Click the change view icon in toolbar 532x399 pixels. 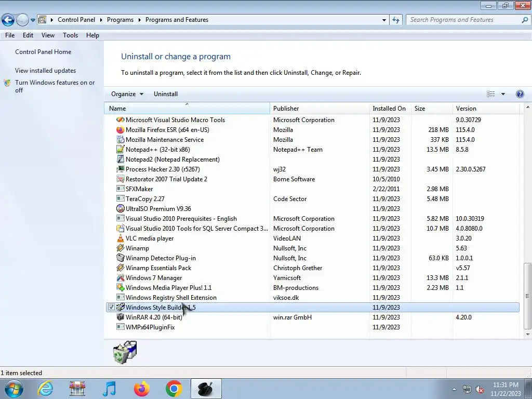click(x=490, y=94)
